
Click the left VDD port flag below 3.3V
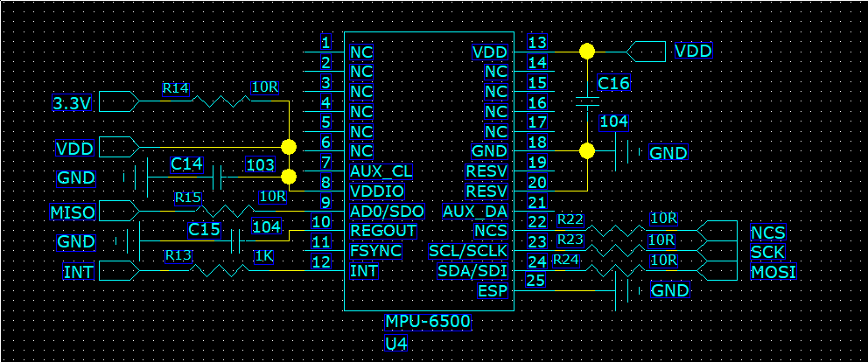[x=119, y=147]
